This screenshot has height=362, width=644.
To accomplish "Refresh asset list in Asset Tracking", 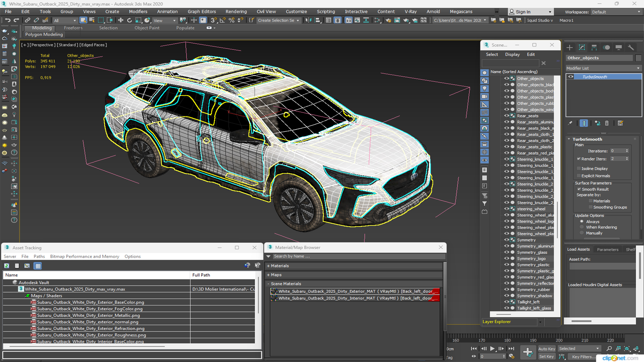I will click(6, 266).
